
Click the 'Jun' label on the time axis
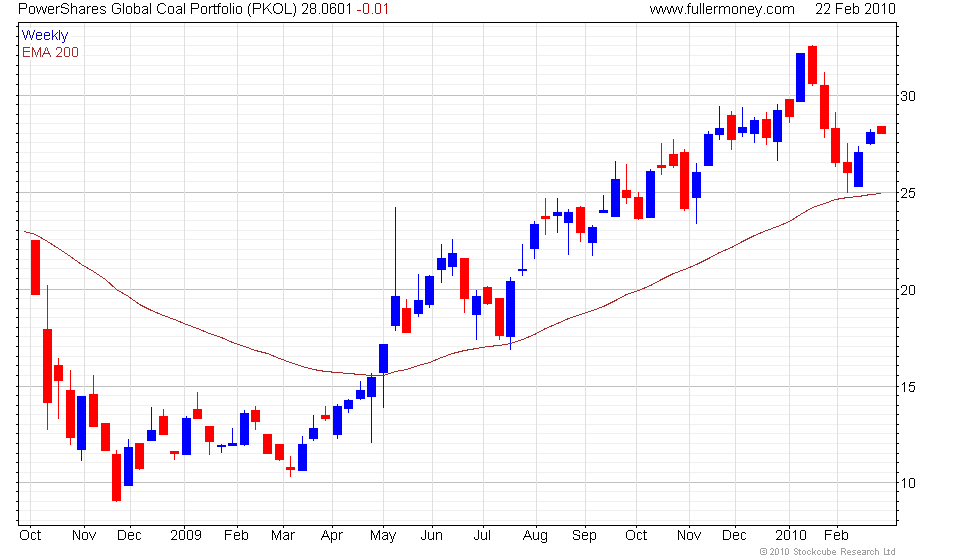(x=431, y=536)
